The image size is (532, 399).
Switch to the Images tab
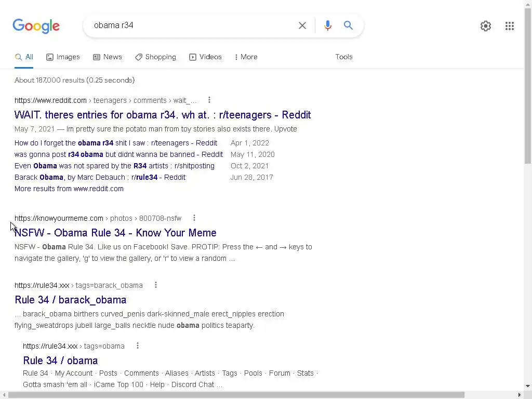pos(63,57)
